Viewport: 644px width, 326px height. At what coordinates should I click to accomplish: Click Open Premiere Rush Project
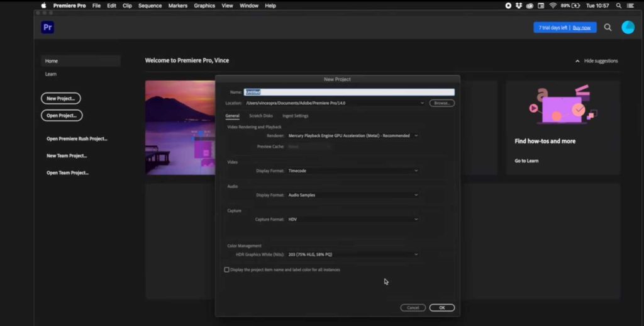[77, 139]
